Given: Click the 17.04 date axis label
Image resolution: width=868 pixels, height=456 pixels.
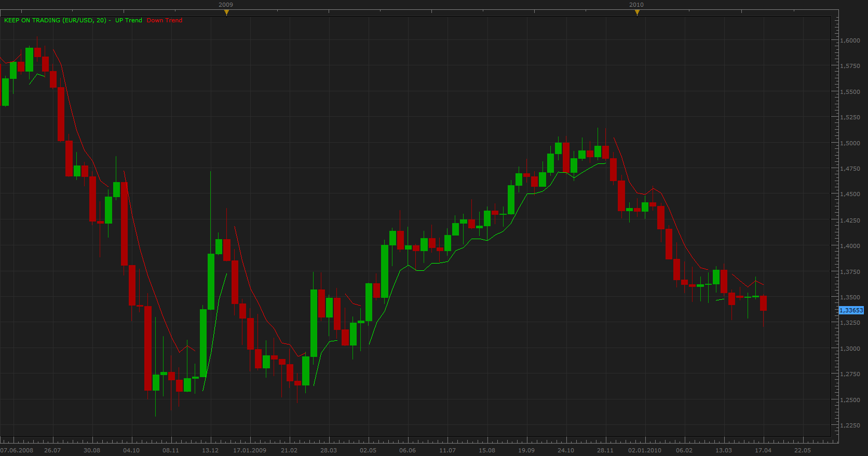Looking at the screenshot, I should (763, 450).
